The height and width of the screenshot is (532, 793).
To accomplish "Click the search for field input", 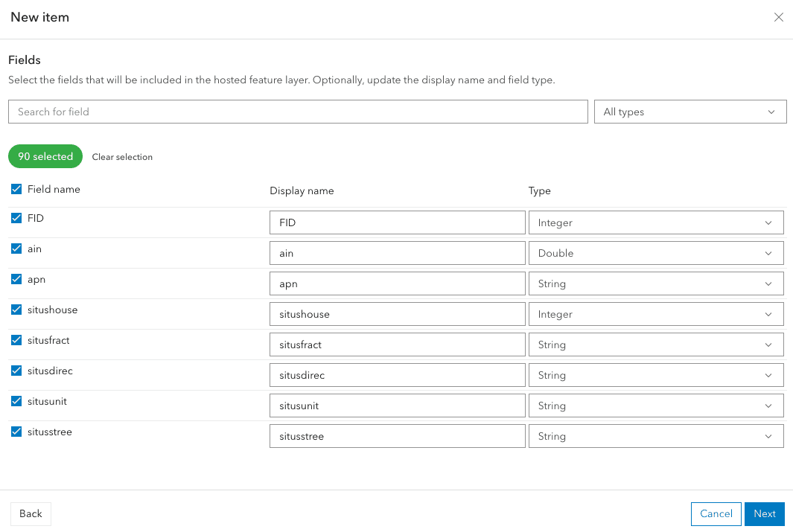I will [x=298, y=111].
